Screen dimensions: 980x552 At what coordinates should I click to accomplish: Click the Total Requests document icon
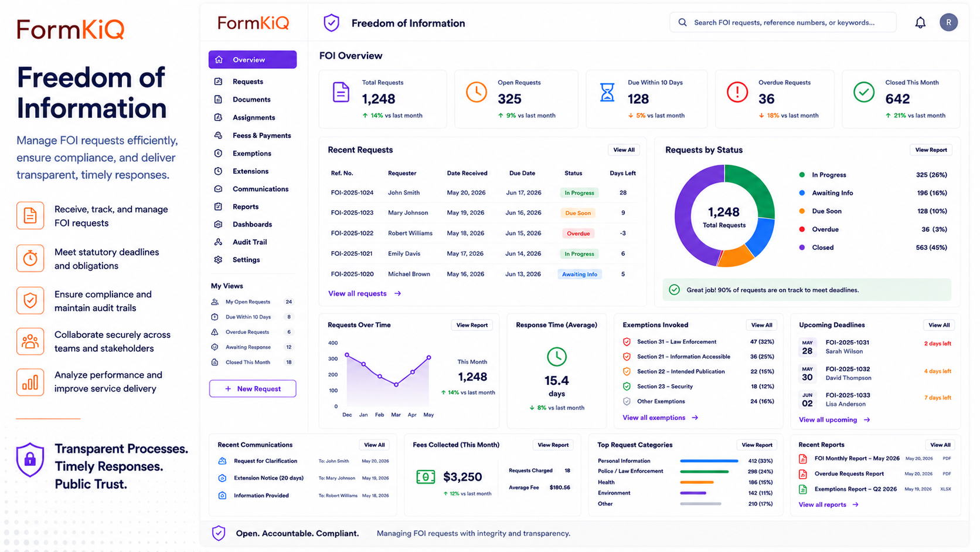point(341,93)
